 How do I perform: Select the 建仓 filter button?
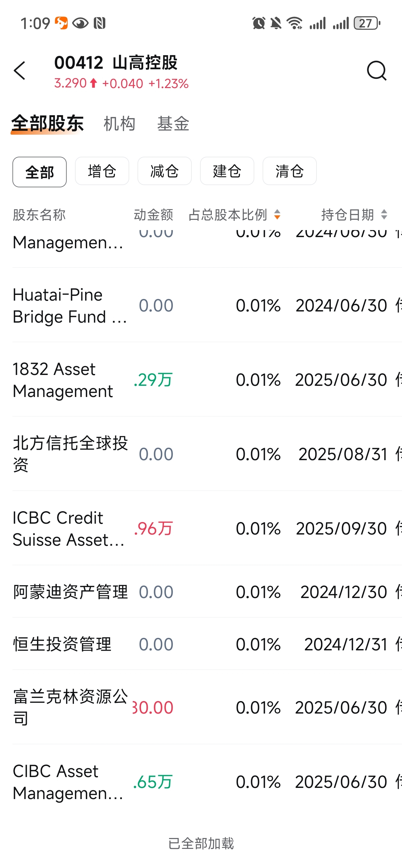pos(227,171)
